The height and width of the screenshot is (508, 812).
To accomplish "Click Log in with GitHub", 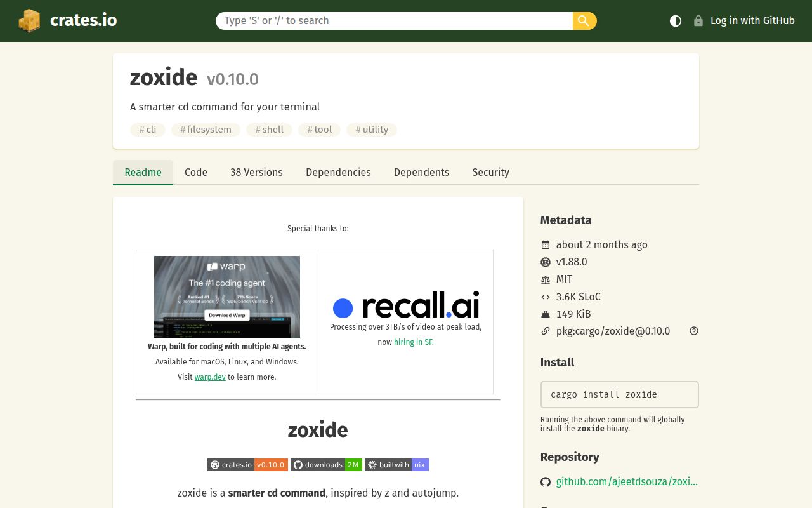I will pos(743,21).
